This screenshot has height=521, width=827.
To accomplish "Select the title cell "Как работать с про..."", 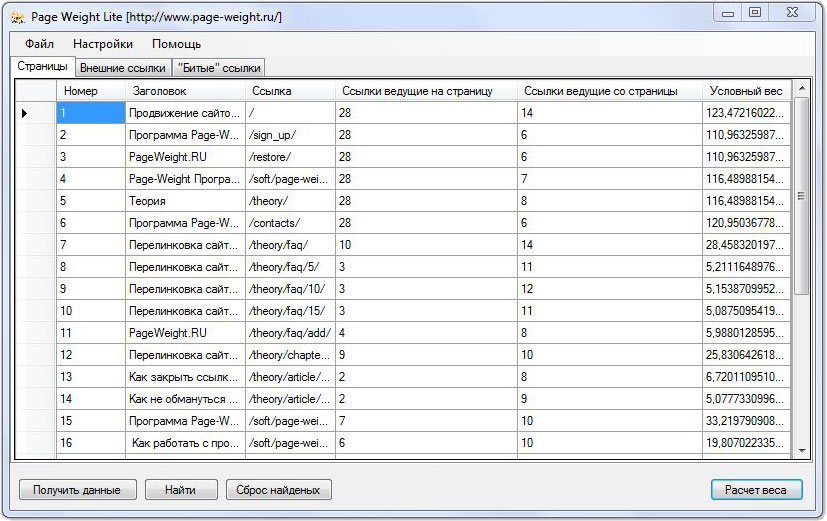I will (x=185, y=443).
